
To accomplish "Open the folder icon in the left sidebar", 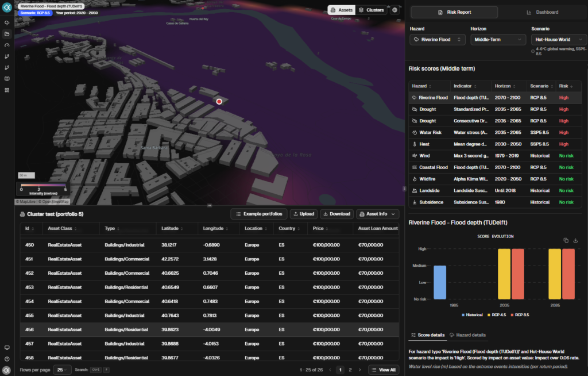I will pyautogui.click(x=6, y=33).
